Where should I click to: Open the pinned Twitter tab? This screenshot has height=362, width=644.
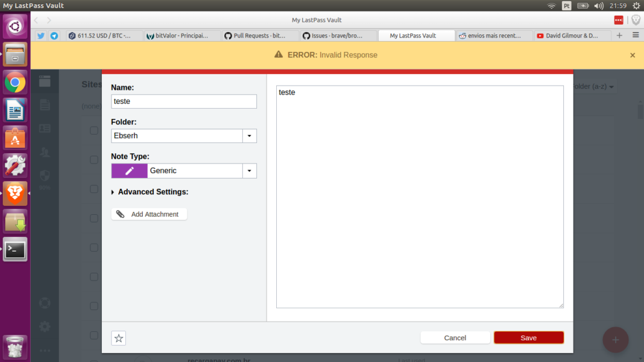click(41, 36)
